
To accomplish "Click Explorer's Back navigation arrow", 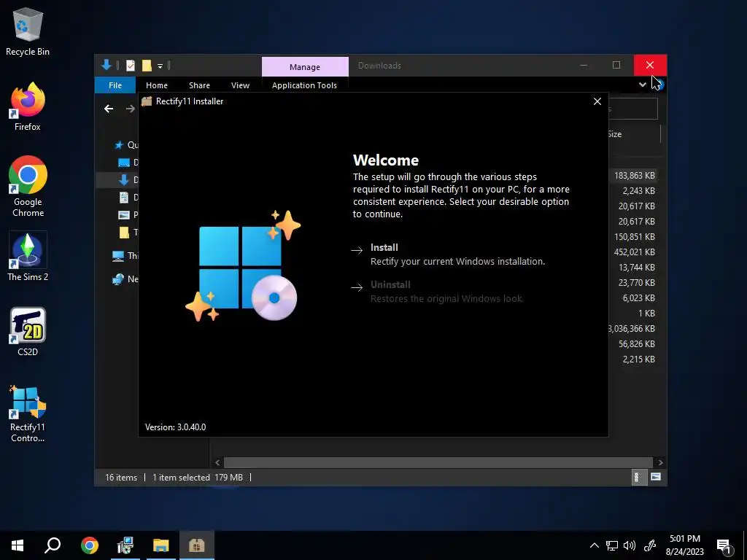I will [109, 109].
